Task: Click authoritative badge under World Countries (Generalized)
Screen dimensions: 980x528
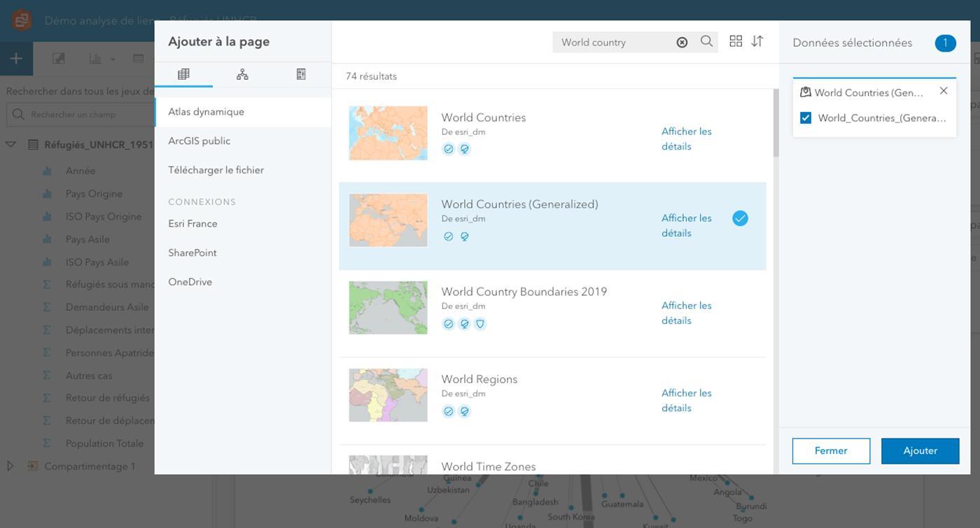Action: point(448,236)
